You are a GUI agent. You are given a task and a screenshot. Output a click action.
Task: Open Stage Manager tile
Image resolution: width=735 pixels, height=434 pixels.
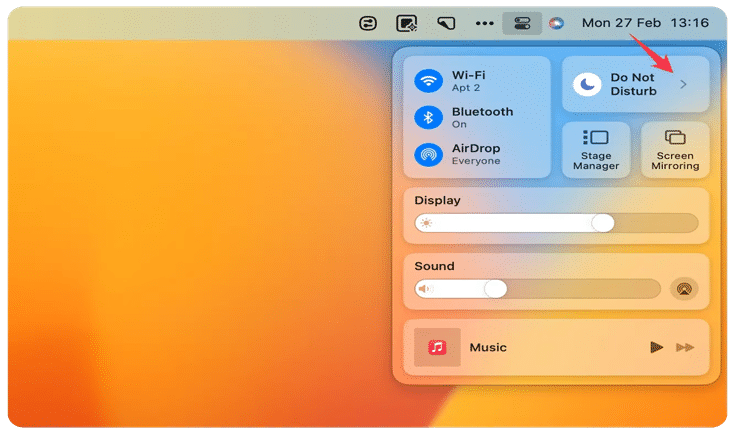coord(596,150)
